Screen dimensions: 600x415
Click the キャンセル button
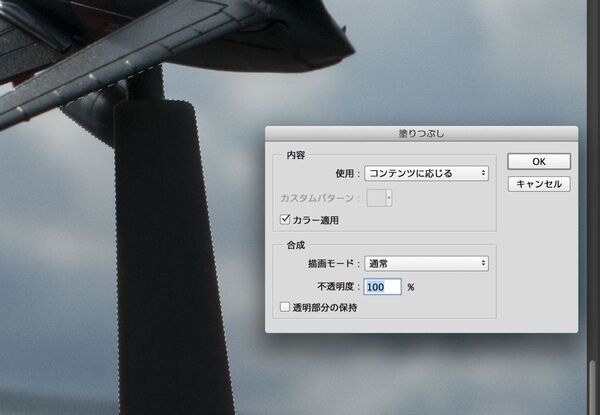539,184
